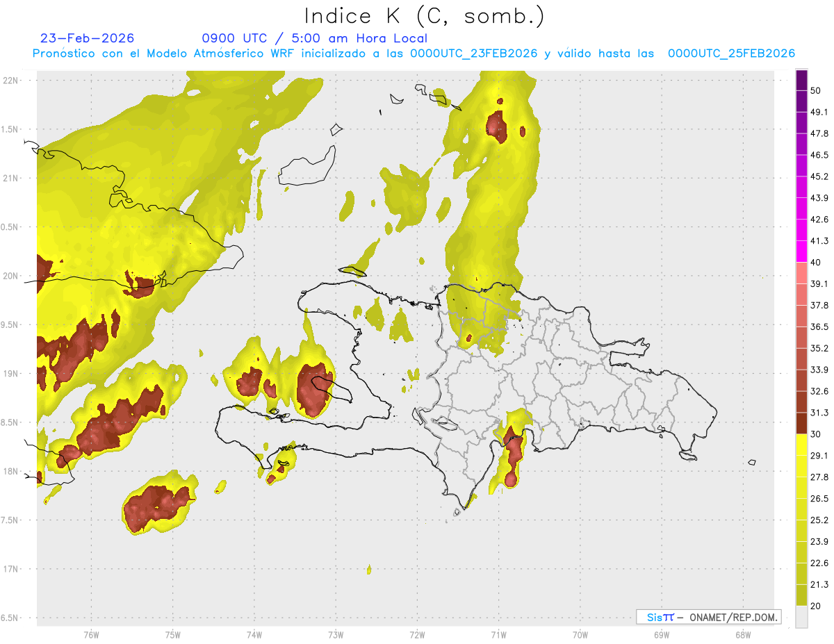Click the '74W' longitude label

coord(254,635)
